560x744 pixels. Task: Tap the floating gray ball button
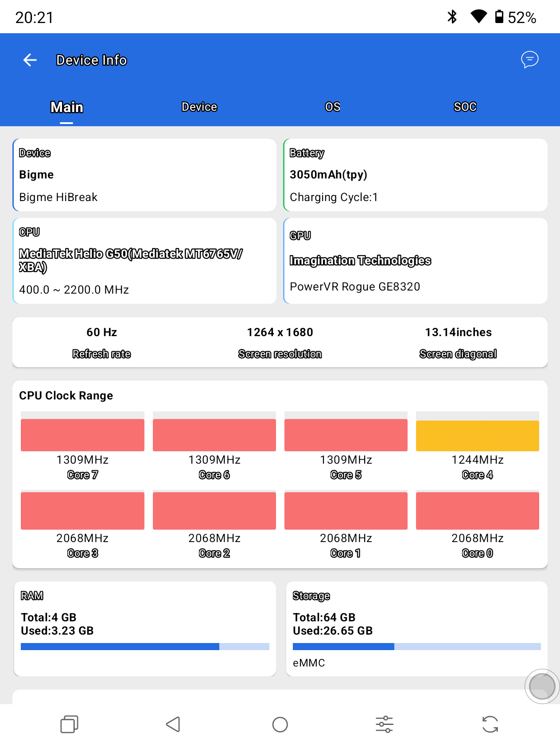pyautogui.click(x=542, y=686)
